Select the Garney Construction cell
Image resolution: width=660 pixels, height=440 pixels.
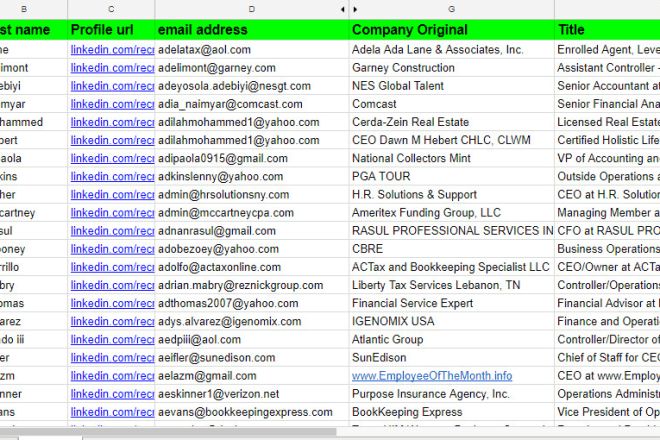click(452, 68)
